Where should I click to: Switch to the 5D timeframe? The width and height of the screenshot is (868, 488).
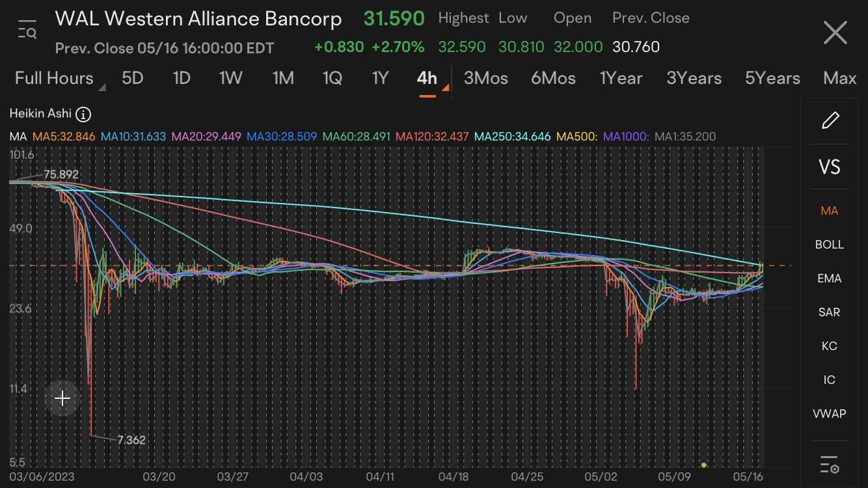tap(133, 79)
